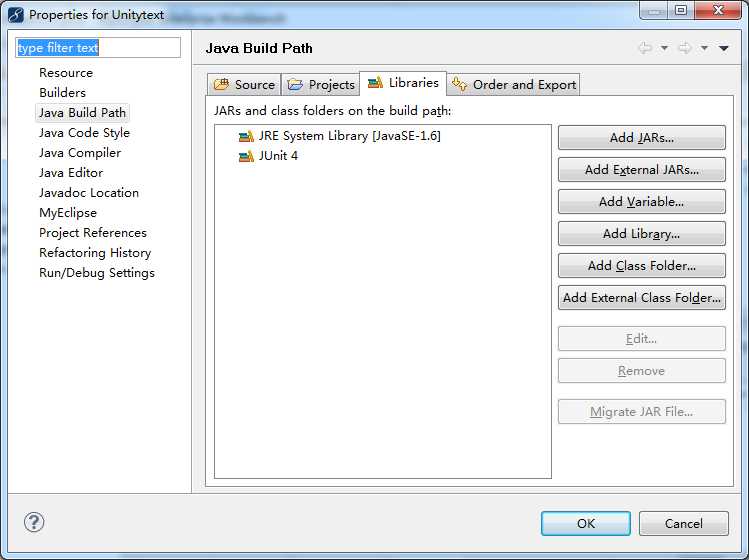Click the disabled Edit... button
This screenshot has height=560, width=749.
click(x=642, y=339)
